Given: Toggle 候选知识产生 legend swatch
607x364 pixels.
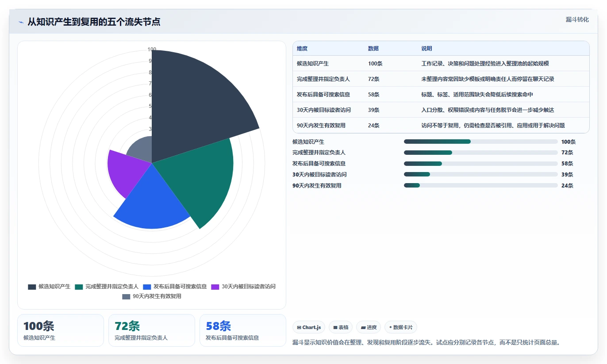Looking at the screenshot, I should 32,287.
